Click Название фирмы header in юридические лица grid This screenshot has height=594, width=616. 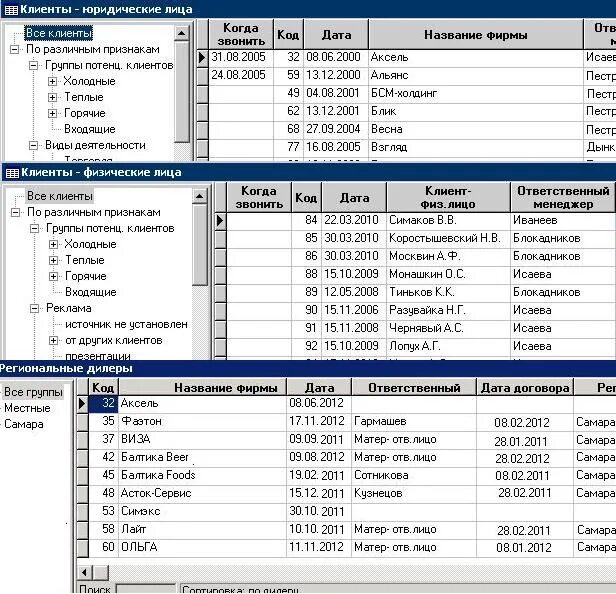click(476, 35)
